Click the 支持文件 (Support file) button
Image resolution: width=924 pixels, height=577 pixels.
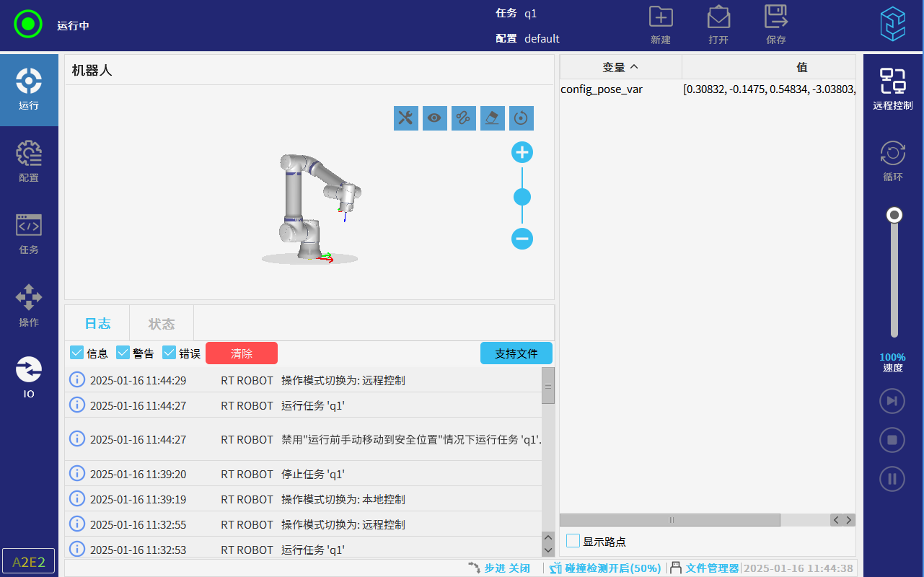[516, 353]
